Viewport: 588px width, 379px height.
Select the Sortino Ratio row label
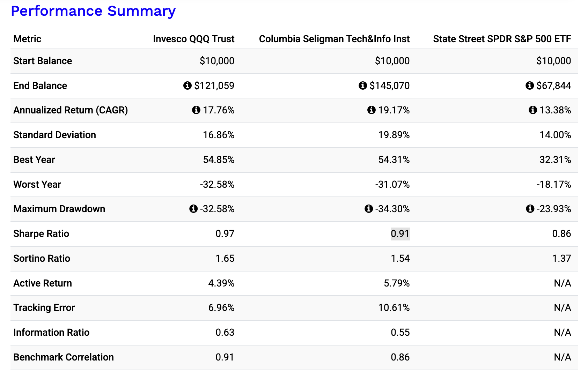tap(42, 258)
